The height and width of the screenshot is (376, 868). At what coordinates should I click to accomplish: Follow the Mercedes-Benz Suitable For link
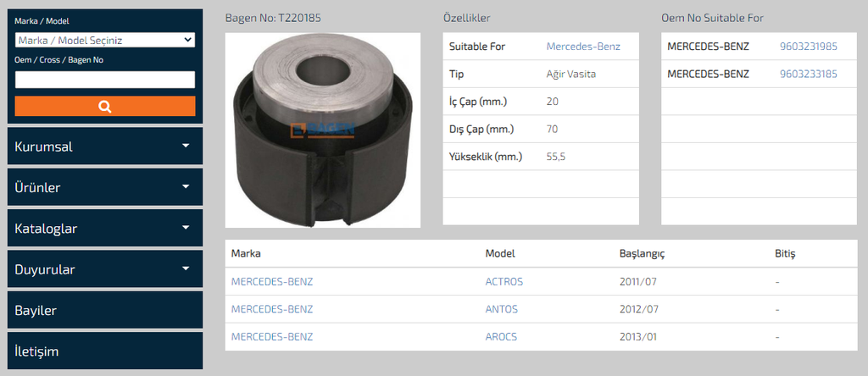pyautogui.click(x=583, y=47)
